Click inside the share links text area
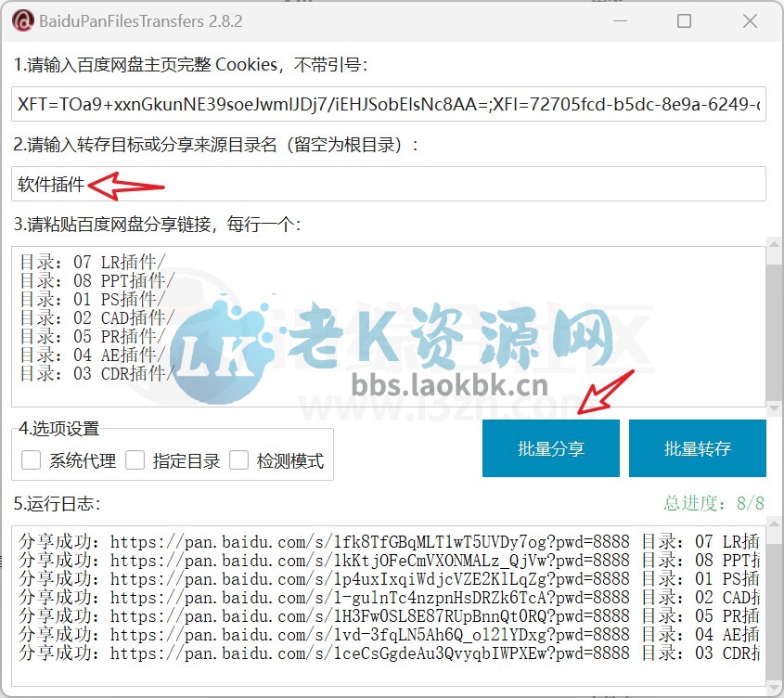The width and height of the screenshot is (784, 698). [389, 327]
